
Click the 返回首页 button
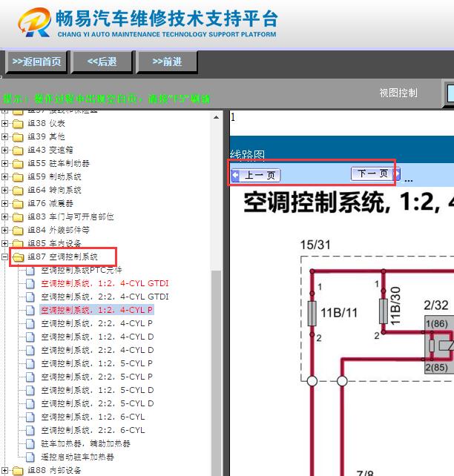(x=36, y=62)
